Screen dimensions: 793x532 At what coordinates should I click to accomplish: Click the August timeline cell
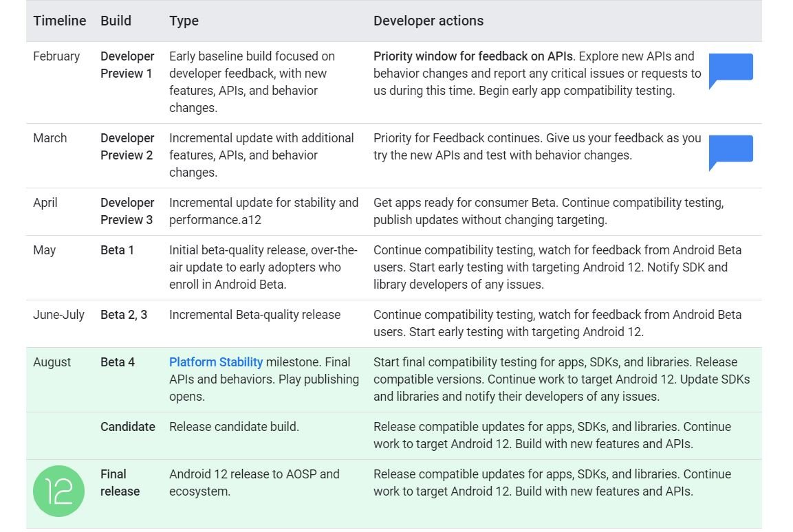(x=52, y=362)
